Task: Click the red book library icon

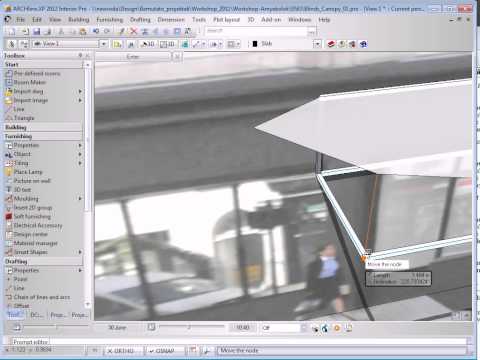Action: tap(331, 44)
